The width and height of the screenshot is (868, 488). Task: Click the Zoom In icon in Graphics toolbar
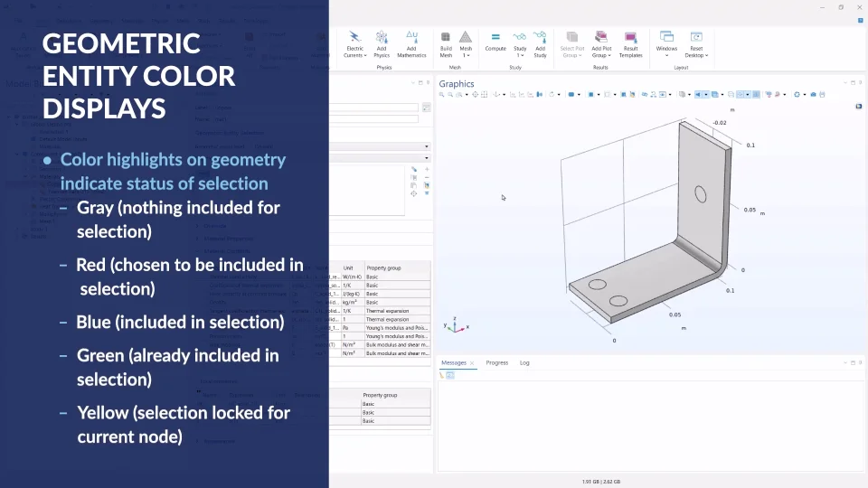[x=441, y=95]
